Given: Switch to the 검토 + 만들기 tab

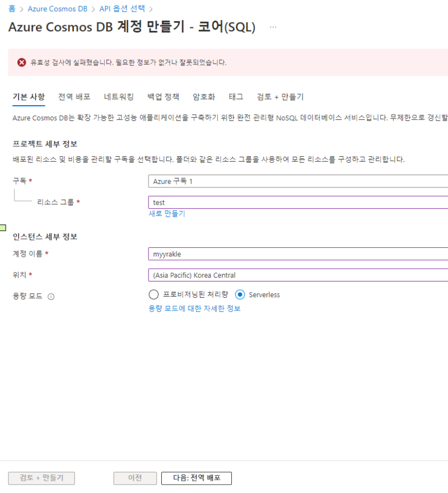Looking at the screenshot, I should click(280, 97).
